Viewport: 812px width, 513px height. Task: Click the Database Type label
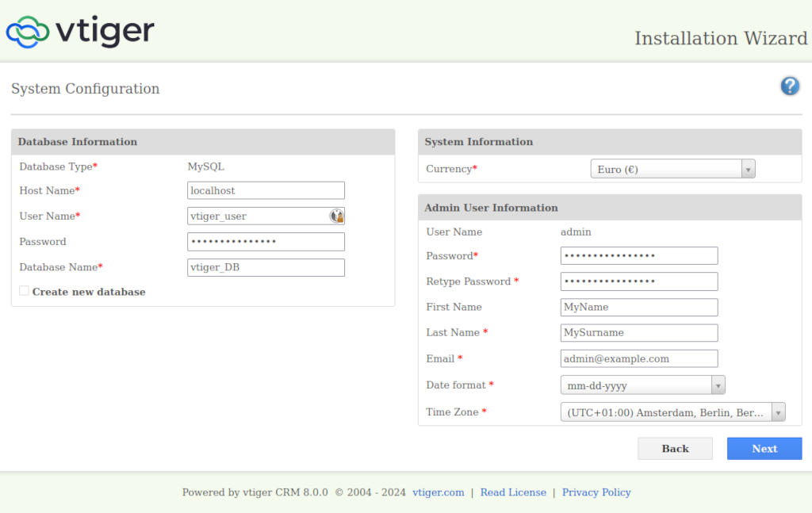click(x=58, y=167)
